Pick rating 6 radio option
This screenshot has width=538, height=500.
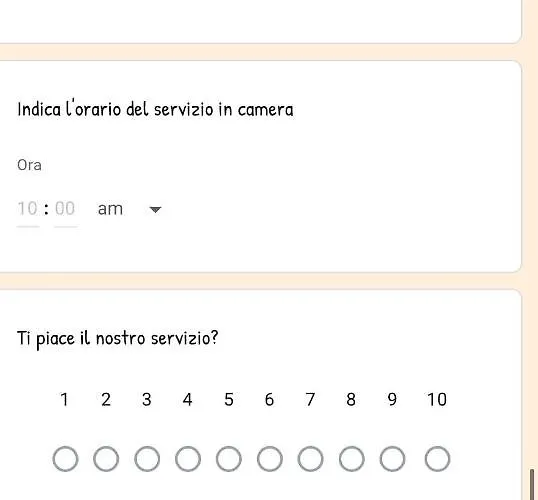(x=270, y=459)
